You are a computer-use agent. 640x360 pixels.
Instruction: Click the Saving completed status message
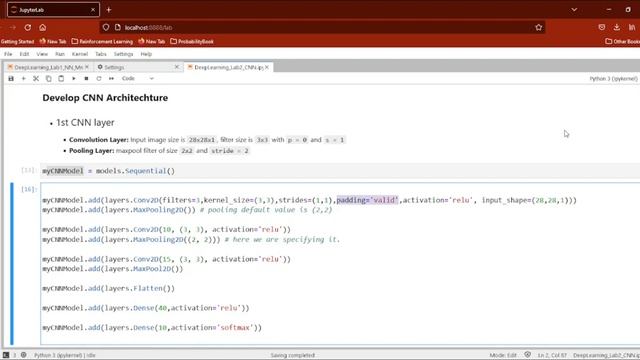point(293,355)
